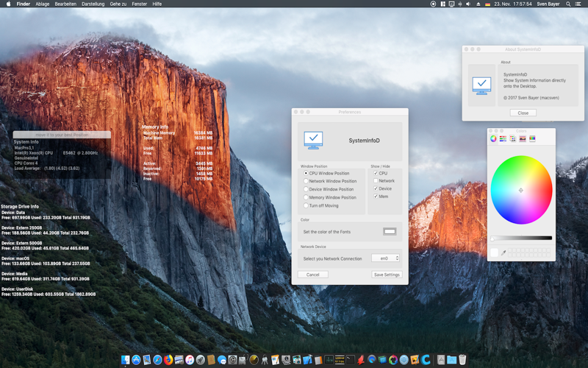The image size is (588, 368).
Task: Click Sven Bayer user menu
Action: (548, 4)
